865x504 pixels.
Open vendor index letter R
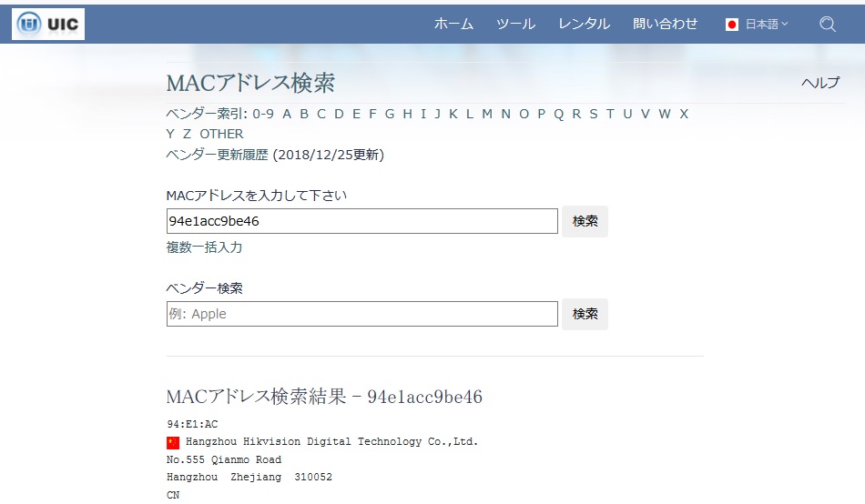coord(576,114)
